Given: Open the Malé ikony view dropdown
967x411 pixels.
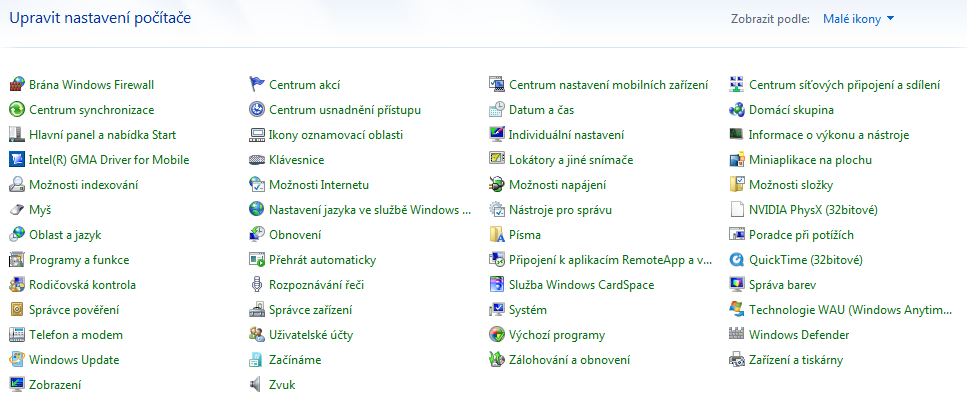Looking at the screenshot, I should pos(858,19).
